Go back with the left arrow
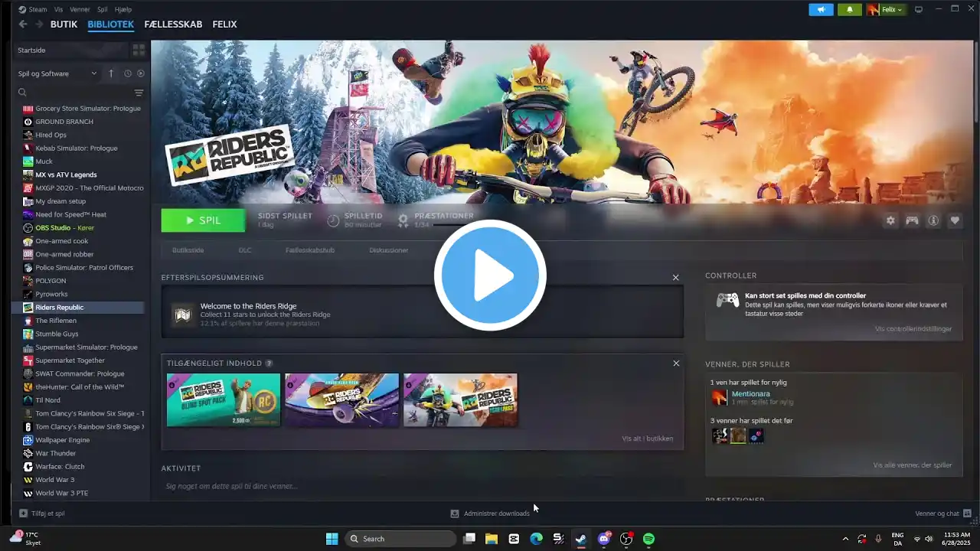The height and width of the screenshot is (551, 980). (x=23, y=24)
